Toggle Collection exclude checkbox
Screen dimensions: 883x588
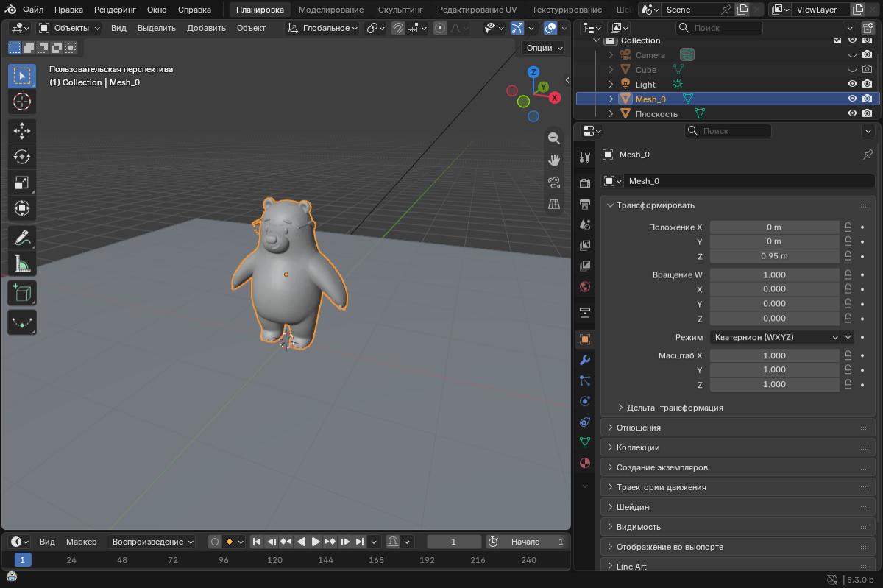837,40
